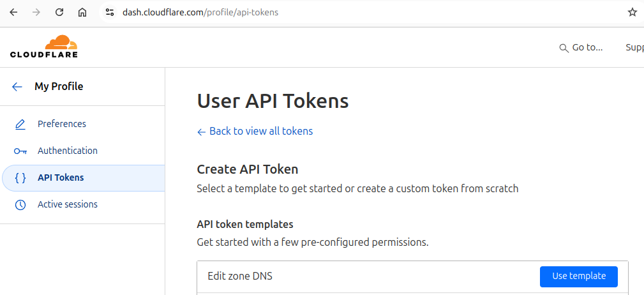
Task: Click the pencil icon for Preferences
Action: pos(20,124)
